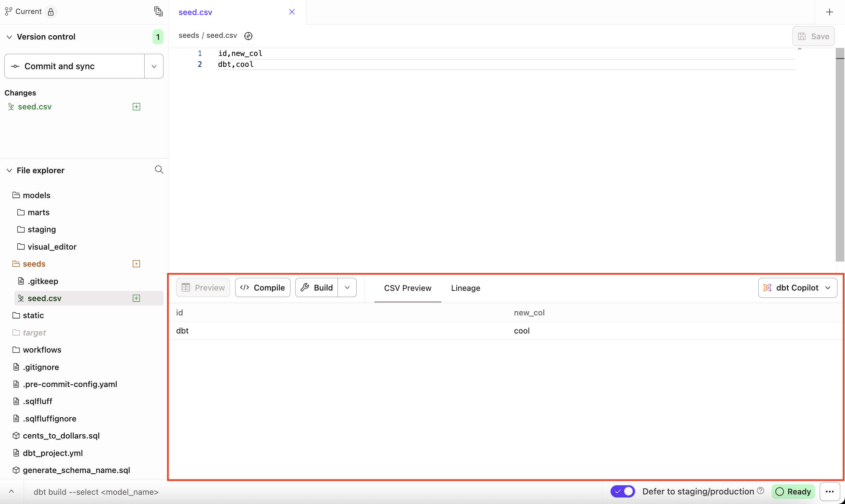
Task: Open a new editor tab with the plus icon
Action: coord(830,12)
